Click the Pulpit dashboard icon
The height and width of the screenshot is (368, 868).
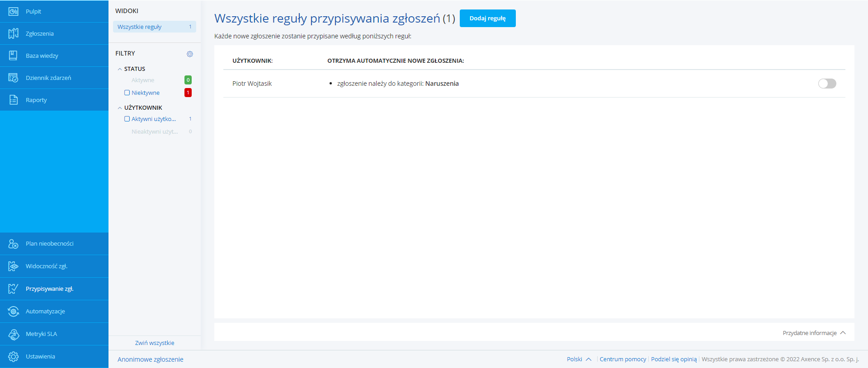(13, 11)
